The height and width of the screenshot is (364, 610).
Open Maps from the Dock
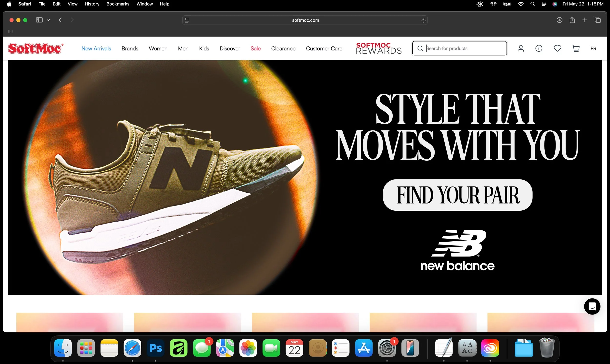225,348
